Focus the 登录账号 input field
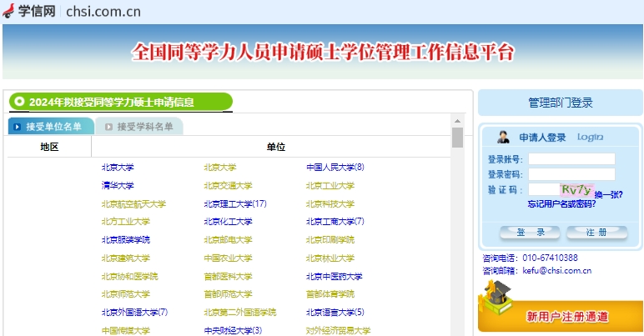Viewport: 644px width, 336px height. [571, 158]
